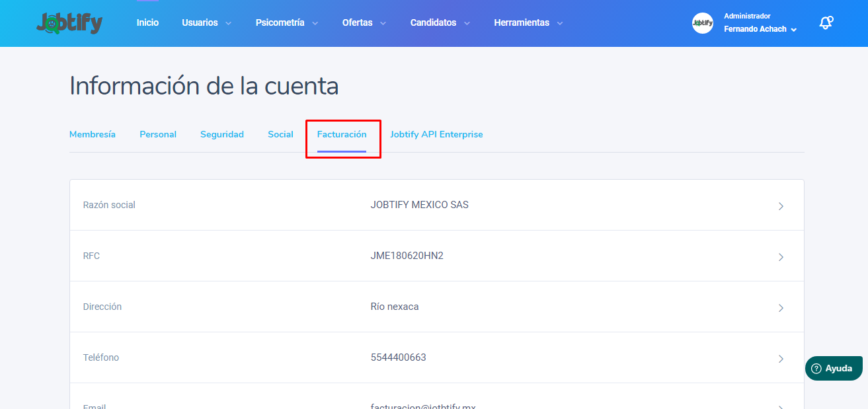The width and height of the screenshot is (868, 409).
Task: Click the Administrador role label
Action: pyautogui.click(x=747, y=16)
